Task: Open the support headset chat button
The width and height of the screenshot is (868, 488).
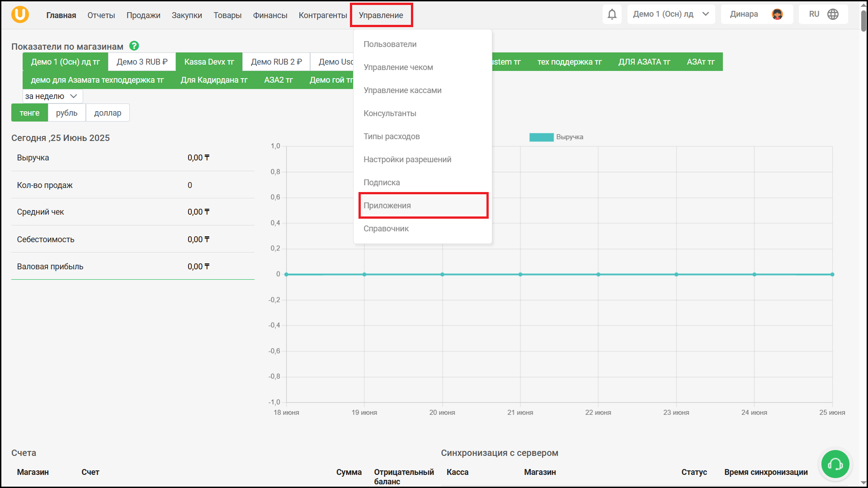Action: coord(835,464)
